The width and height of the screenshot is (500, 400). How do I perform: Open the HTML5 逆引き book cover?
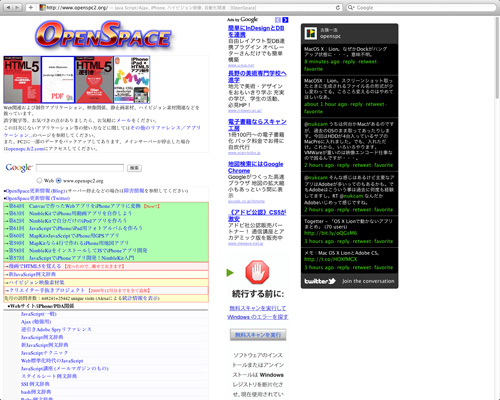[x=94, y=80]
